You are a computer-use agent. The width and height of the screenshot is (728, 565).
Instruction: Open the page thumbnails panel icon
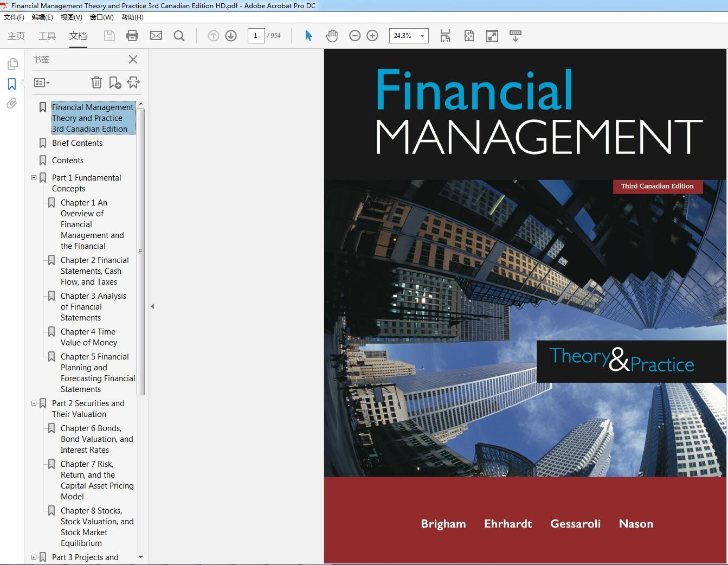coord(12,65)
